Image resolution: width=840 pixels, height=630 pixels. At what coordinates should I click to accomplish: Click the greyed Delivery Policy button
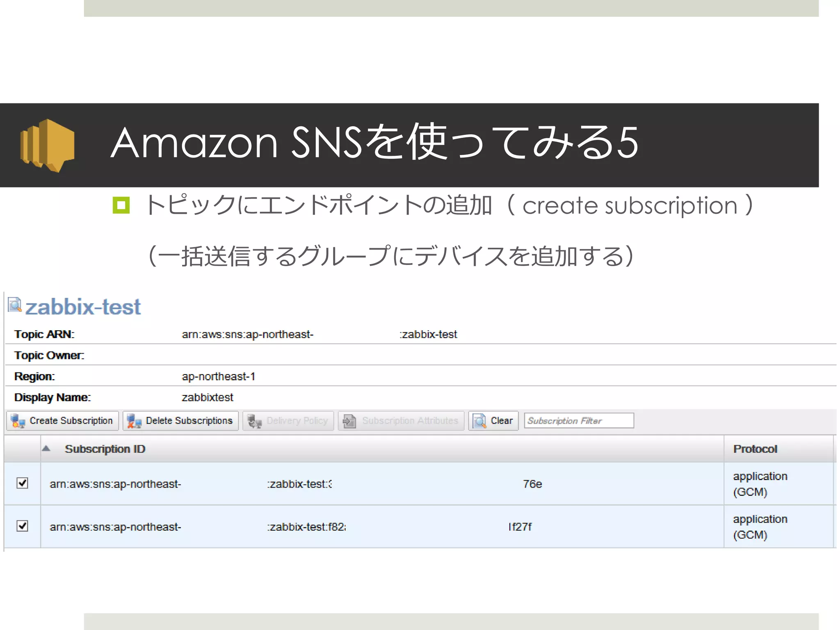click(288, 421)
